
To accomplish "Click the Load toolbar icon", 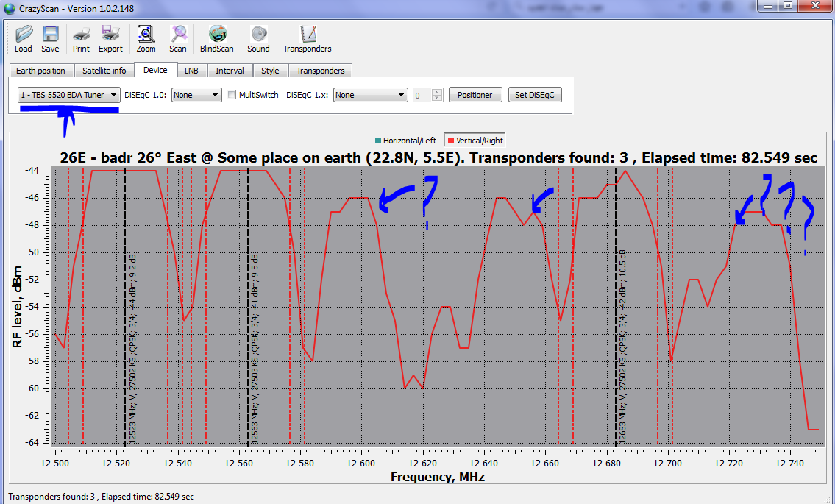I will coord(24,38).
